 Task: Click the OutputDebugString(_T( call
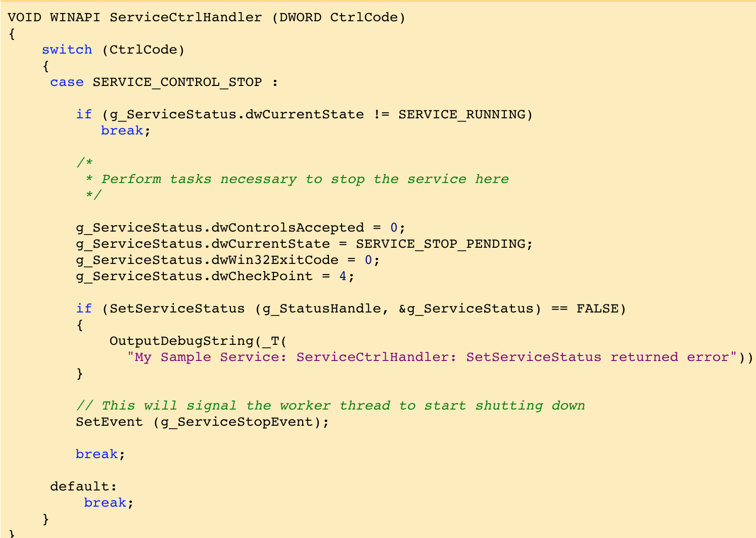click(198, 341)
